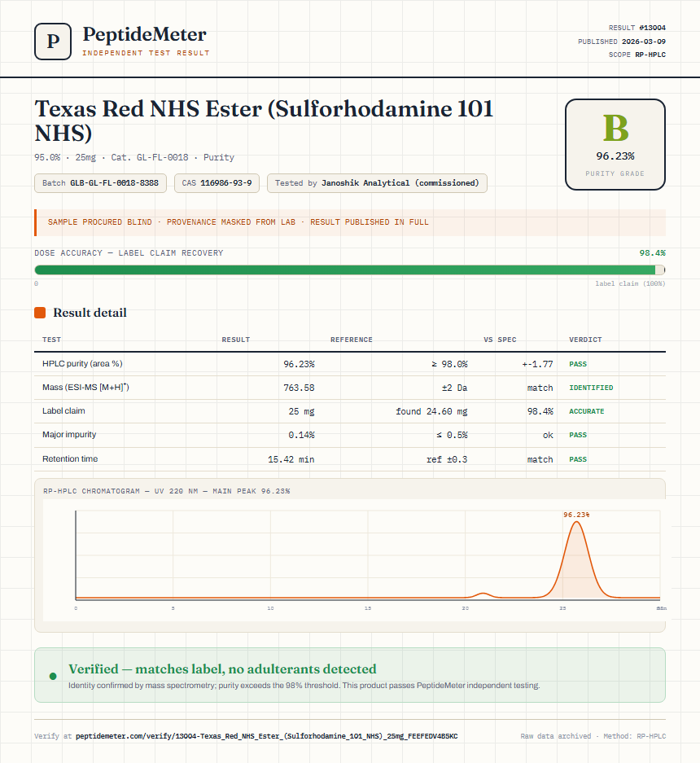Click the SCOPE RP-HPLC text
Viewport: 700px width, 763px height.
pos(637,55)
